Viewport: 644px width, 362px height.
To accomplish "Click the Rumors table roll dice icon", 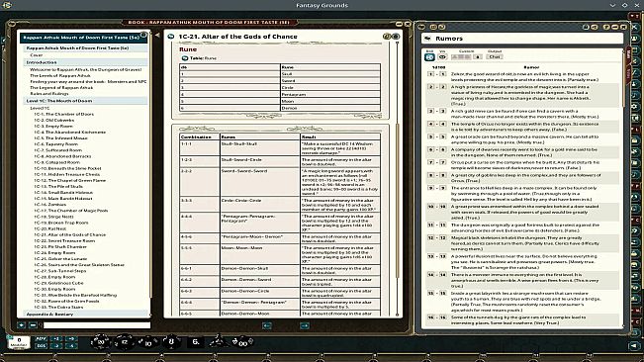I will [x=429, y=57].
